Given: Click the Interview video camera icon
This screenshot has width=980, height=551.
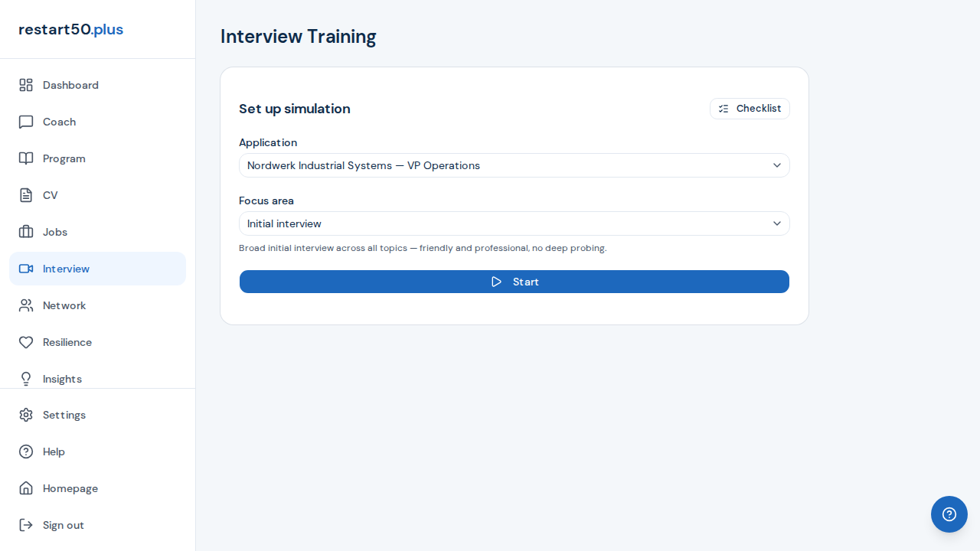Looking at the screenshot, I should pos(26,269).
